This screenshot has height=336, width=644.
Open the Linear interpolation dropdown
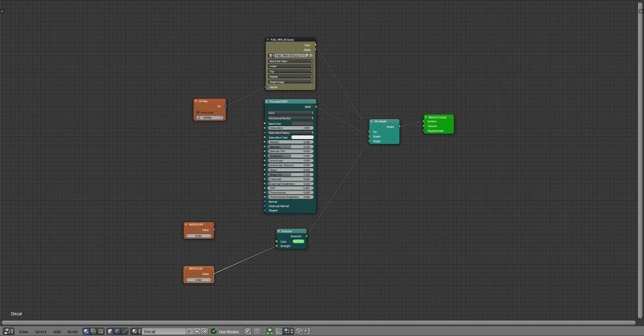tap(290, 66)
